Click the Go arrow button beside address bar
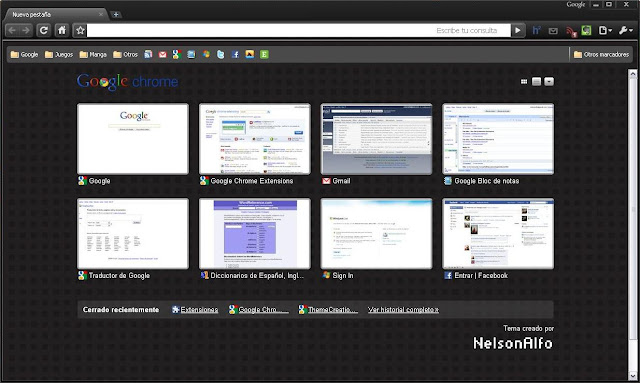Screen dimensions: 640x383 tap(518, 30)
